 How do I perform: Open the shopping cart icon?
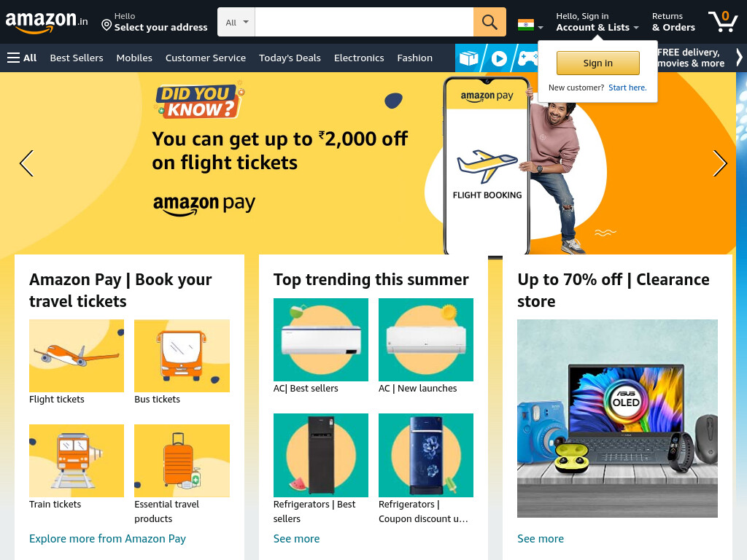723,21
